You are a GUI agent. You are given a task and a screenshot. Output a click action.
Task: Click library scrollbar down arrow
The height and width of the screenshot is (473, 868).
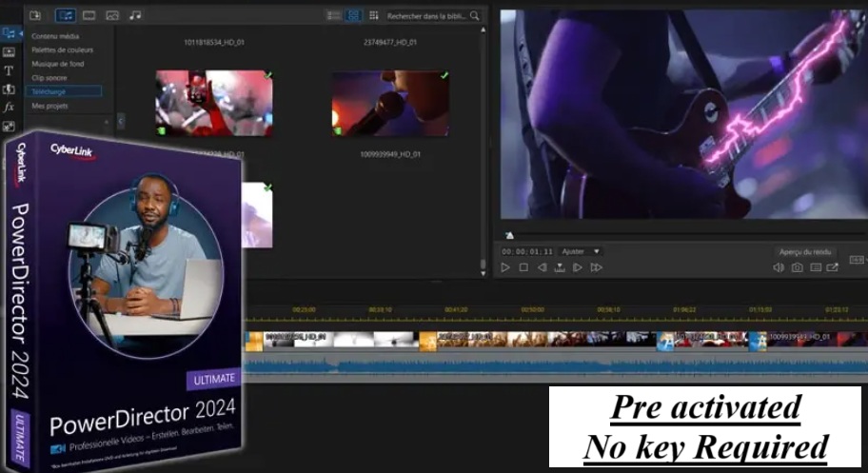(x=483, y=273)
